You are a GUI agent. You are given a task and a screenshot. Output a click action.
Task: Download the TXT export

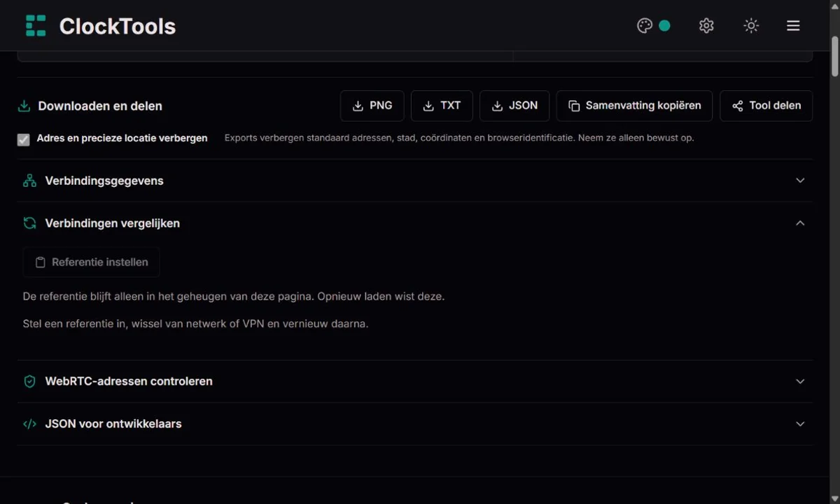click(x=442, y=106)
